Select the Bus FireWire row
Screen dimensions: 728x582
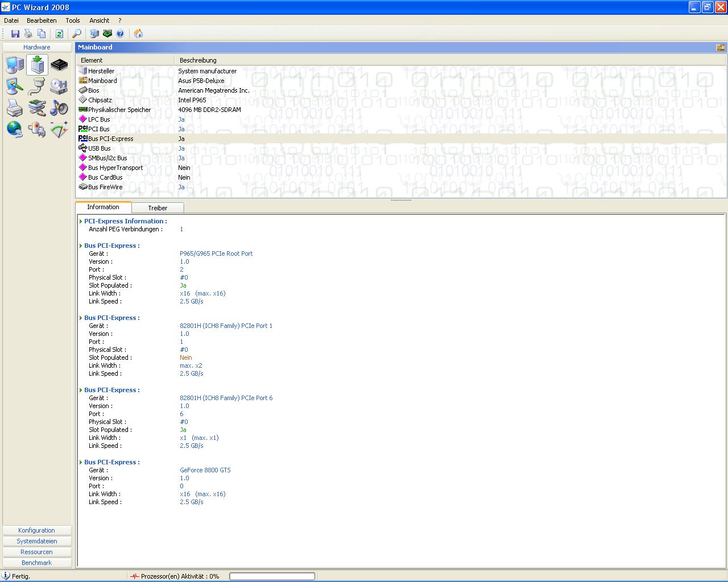point(401,187)
